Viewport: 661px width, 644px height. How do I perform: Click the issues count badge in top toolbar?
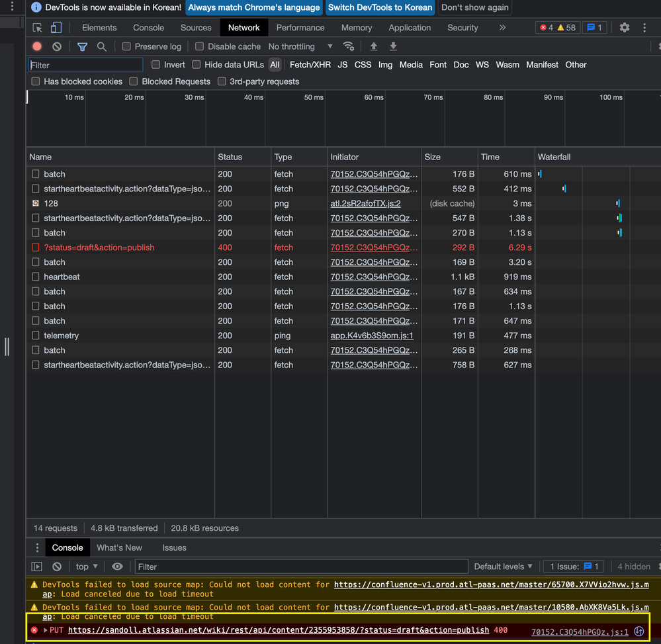[594, 28]
